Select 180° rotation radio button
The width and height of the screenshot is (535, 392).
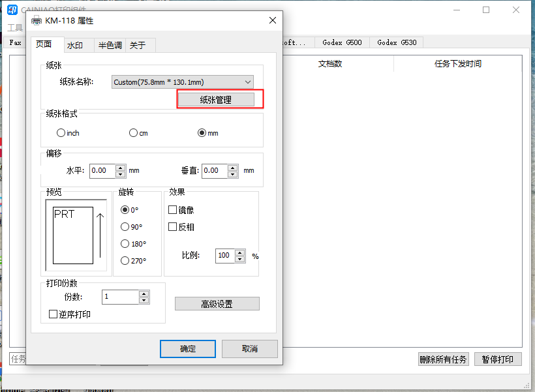tap(125, 244)
